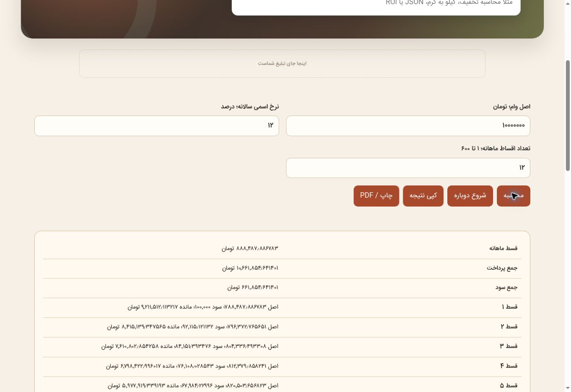Viewport: 571px width, 392px height.
Task: Select the جمع سود row label
Action: pos(507,287)
